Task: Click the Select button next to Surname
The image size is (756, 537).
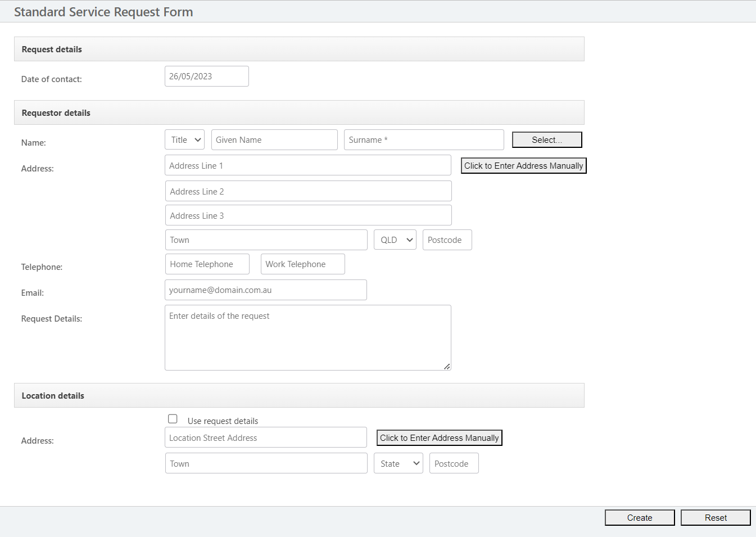Action: click(x=546, y=139)
